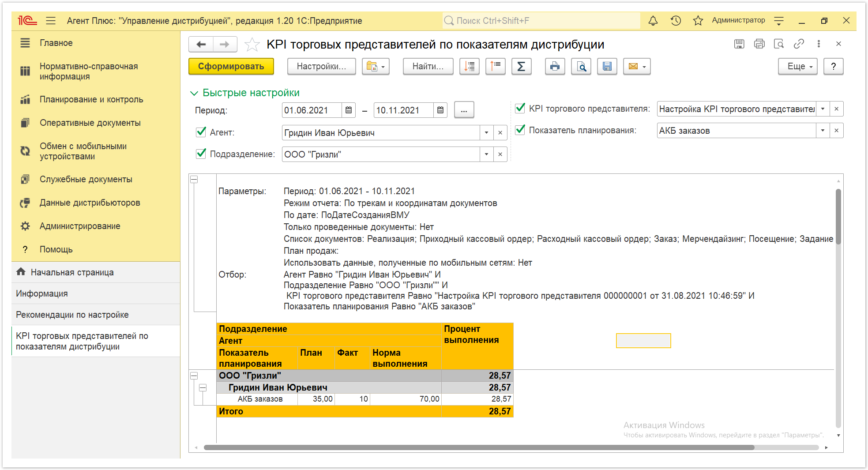Image resolution: width=868 pixels, height=470 pixels.
Task: Switch to the Информация tab
Action: 96,293
